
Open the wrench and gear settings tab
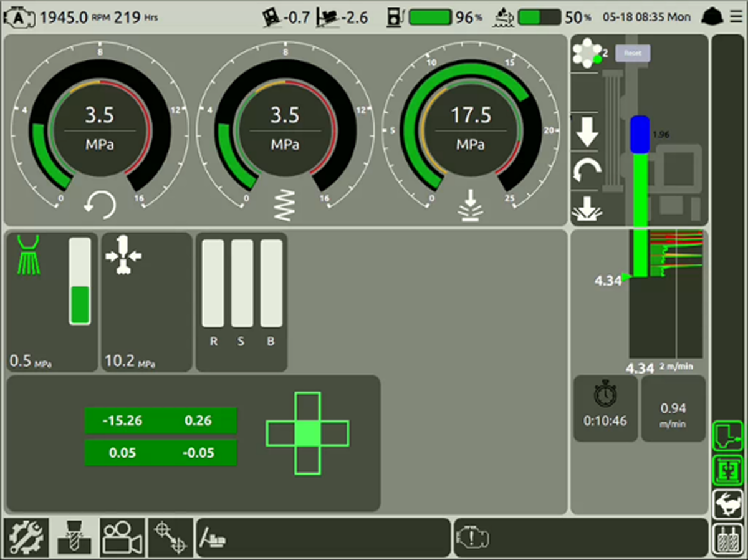pyautogui.click(x=26, y=536)
